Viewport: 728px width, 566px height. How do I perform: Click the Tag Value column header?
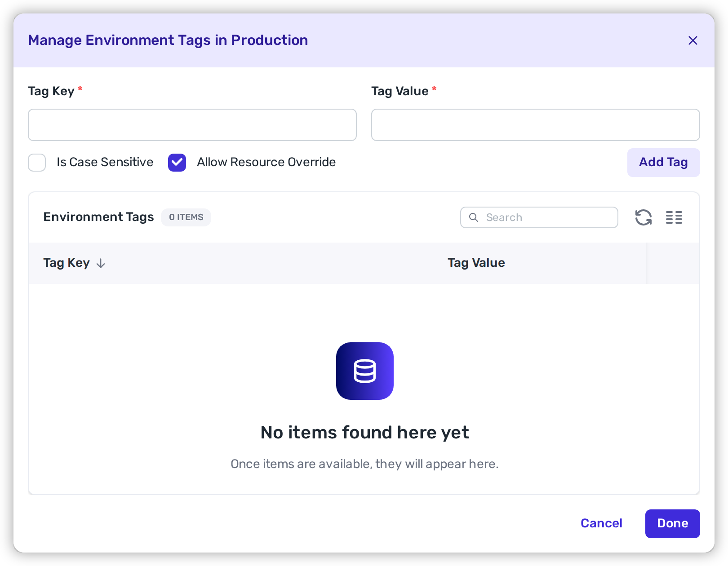tap(476, 263)
